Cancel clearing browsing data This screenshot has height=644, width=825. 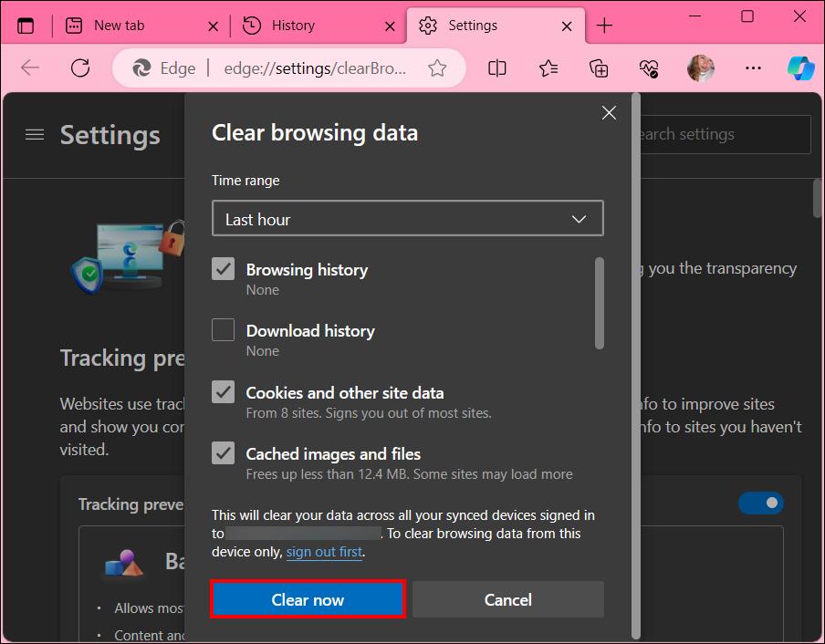[x=507, y=599]
